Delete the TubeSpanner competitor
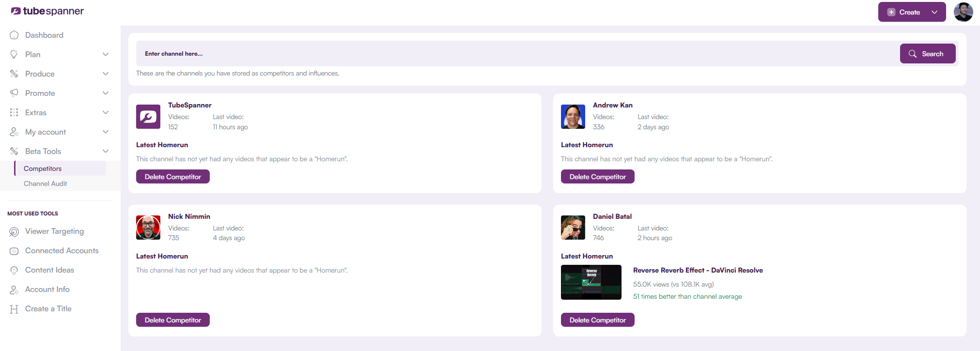Image resolution: width=980 pixels, height=351 pixels. (173, 177)
